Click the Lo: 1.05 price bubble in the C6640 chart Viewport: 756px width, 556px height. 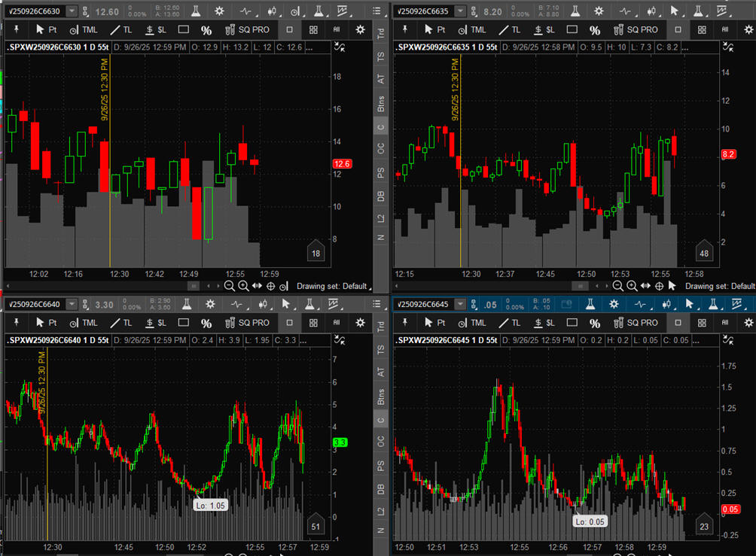tap(210, 506)
